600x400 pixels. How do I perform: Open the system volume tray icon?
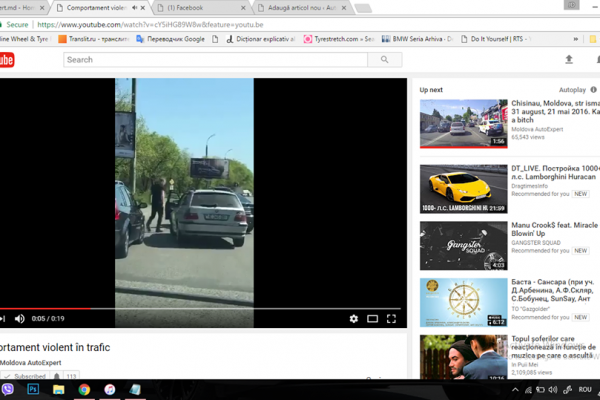(553, 390)
